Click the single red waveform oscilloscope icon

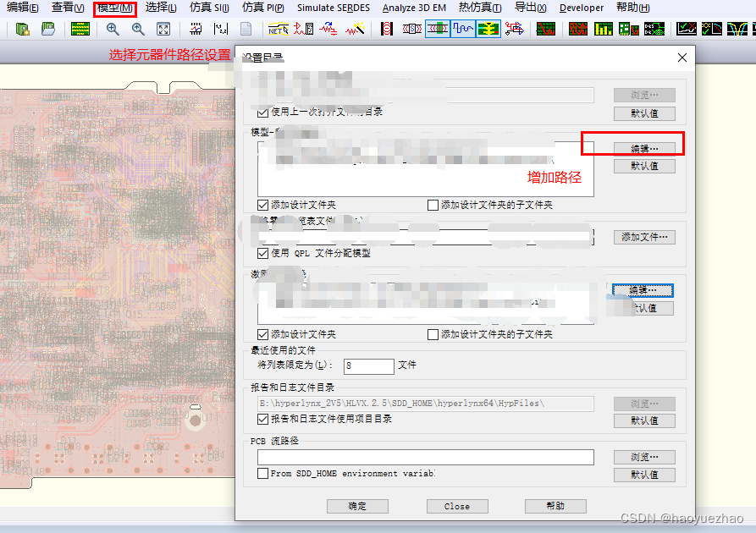[546, 30]
